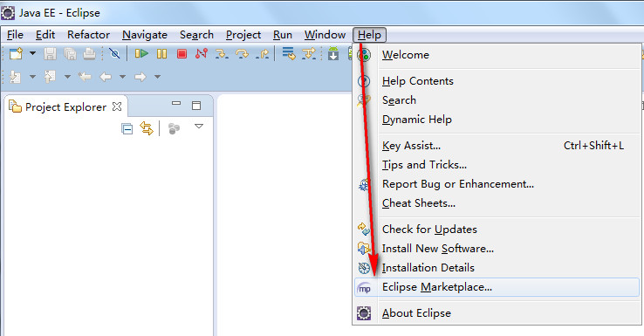Click the green Resume debug icon
The image size is (644, 336).
[141, 53]
